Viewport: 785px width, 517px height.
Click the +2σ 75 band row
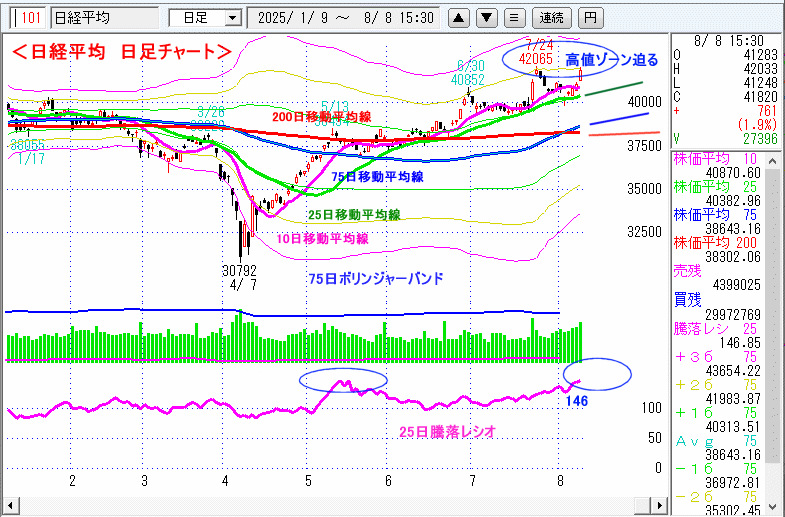tap(716, 385)
